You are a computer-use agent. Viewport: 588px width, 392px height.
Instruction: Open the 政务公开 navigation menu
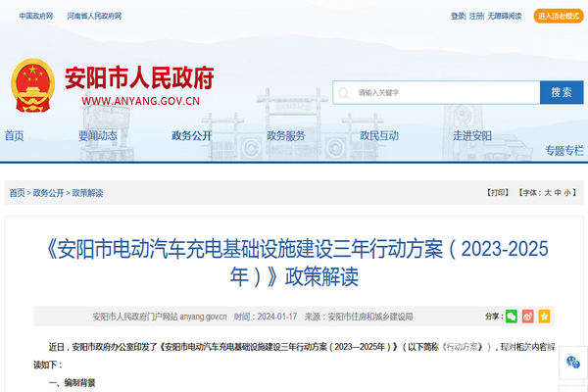(x=191, y=136)
